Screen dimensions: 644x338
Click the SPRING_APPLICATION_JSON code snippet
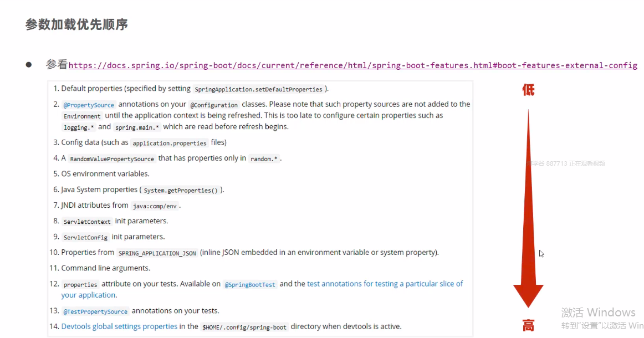[x=157, y=253]
